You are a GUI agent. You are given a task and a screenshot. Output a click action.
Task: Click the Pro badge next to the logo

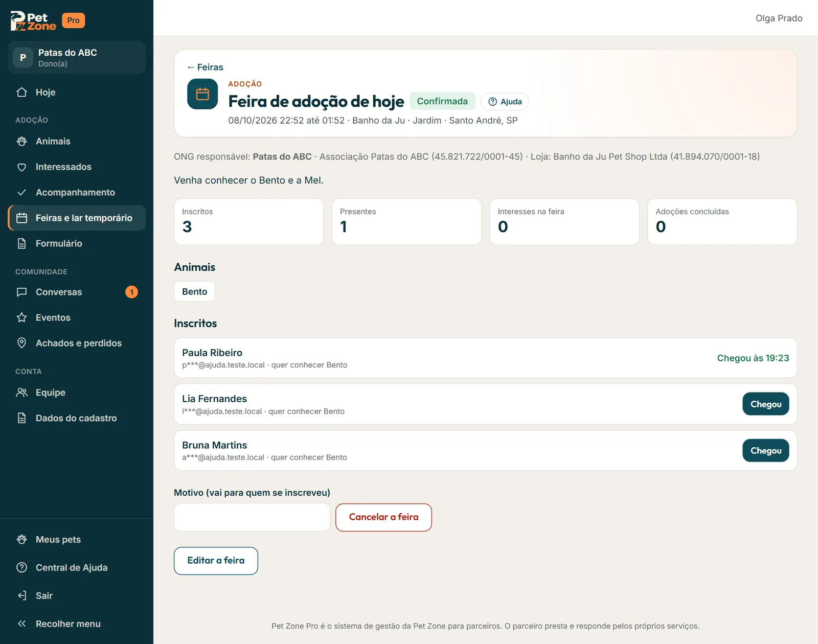click(74, 20)
